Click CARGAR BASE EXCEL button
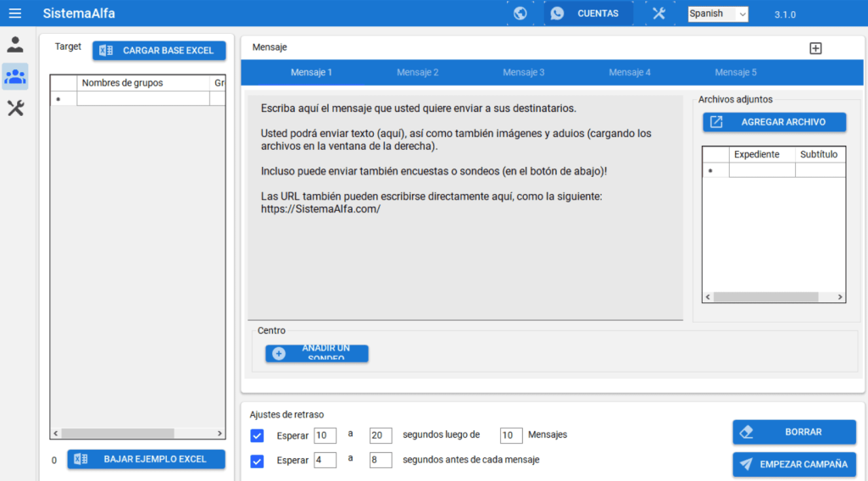868x481 pixels. [x=159, y=50]
